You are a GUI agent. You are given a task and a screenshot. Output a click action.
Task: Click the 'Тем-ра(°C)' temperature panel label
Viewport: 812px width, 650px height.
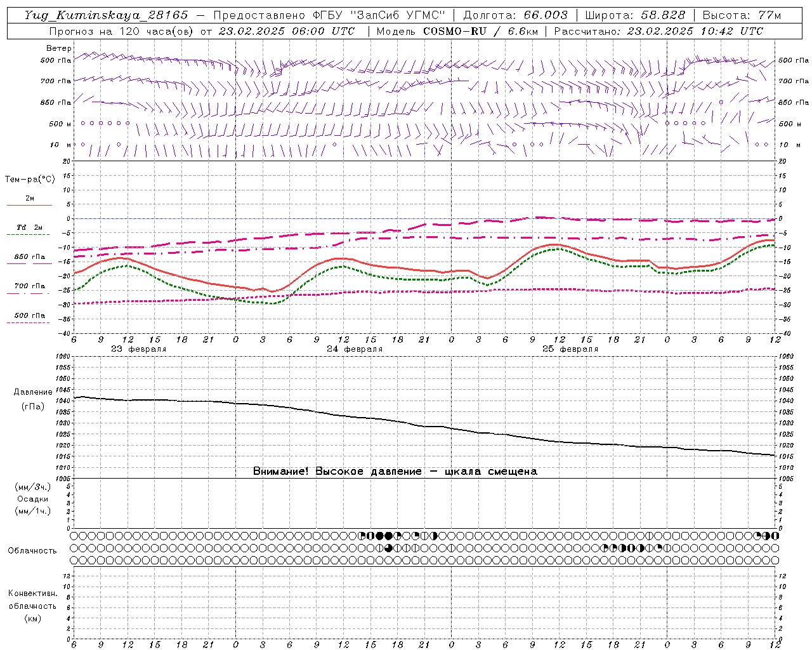click(30, 180)
